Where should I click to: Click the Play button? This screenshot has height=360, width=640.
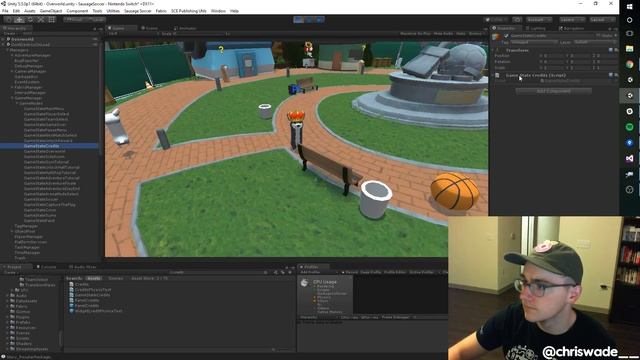298,20
